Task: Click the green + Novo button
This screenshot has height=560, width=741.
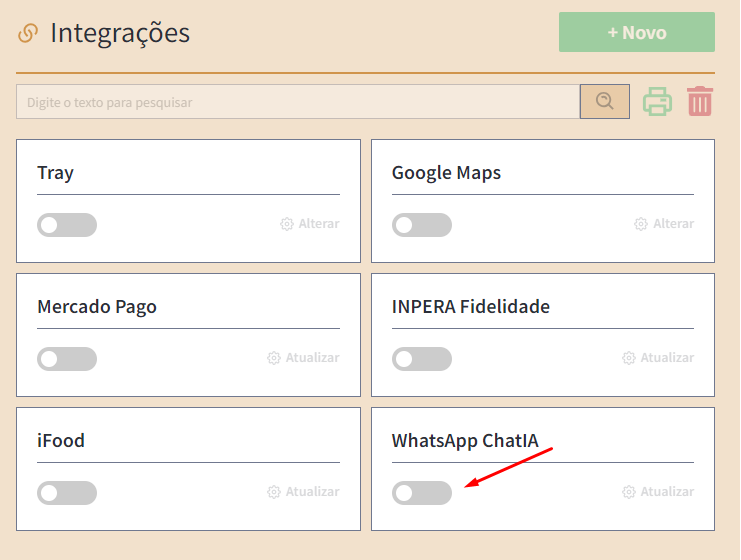Action: pyautogui.click(x=637, y=32)
